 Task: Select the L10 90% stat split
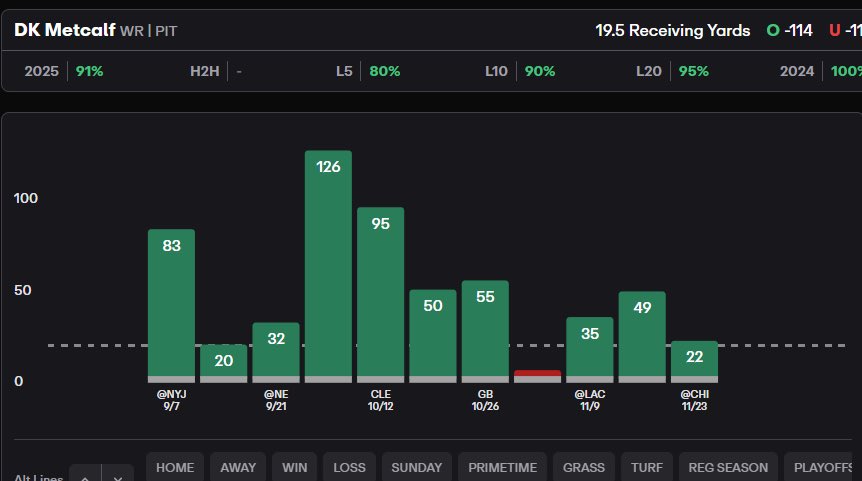520,71
